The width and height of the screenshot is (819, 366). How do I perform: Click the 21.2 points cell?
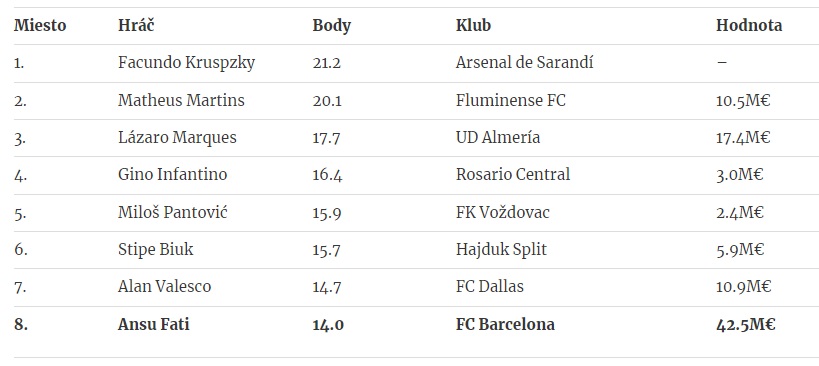click(x=326, y=63)
